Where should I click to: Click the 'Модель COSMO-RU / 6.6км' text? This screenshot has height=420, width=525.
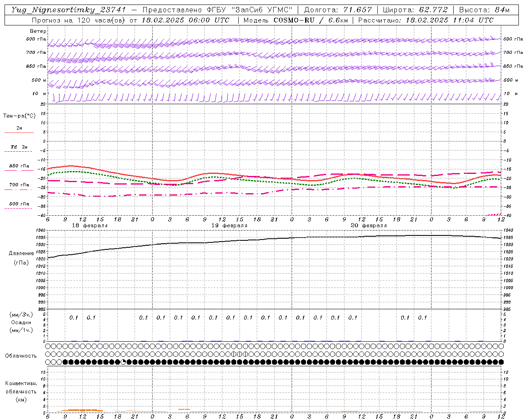295,20
